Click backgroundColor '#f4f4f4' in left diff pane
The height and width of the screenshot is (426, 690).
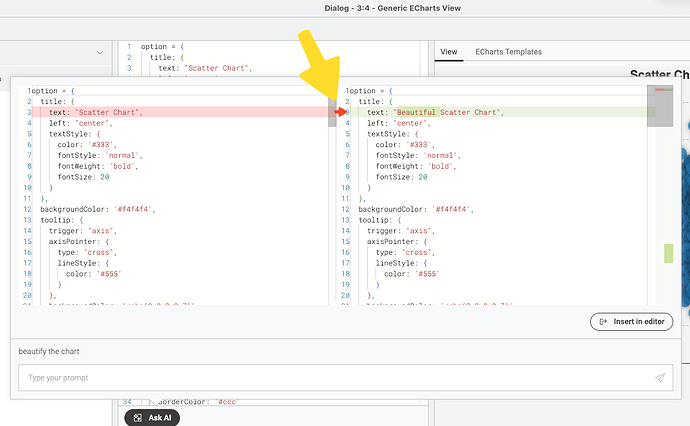[x=98, y=209]
